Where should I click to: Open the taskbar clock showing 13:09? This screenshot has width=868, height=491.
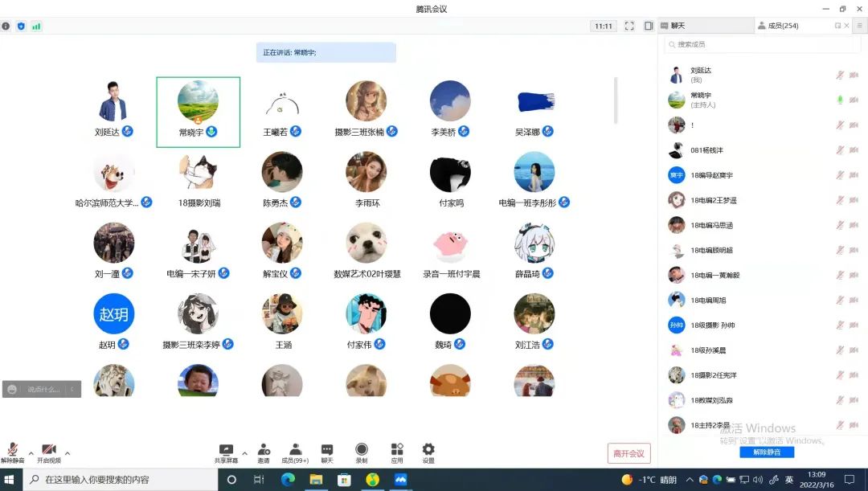(817, 480)
